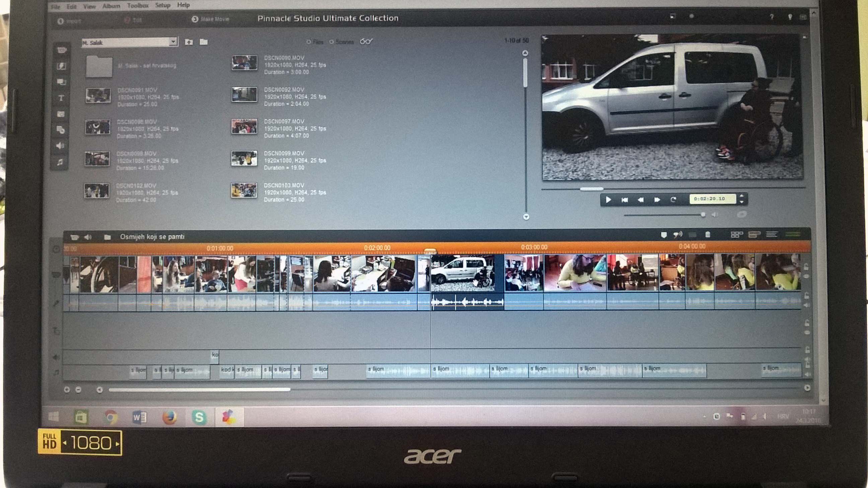Screen dimensions: 868x488
Task: Zoom out timeline with minus button
Action: pos(78,390)
